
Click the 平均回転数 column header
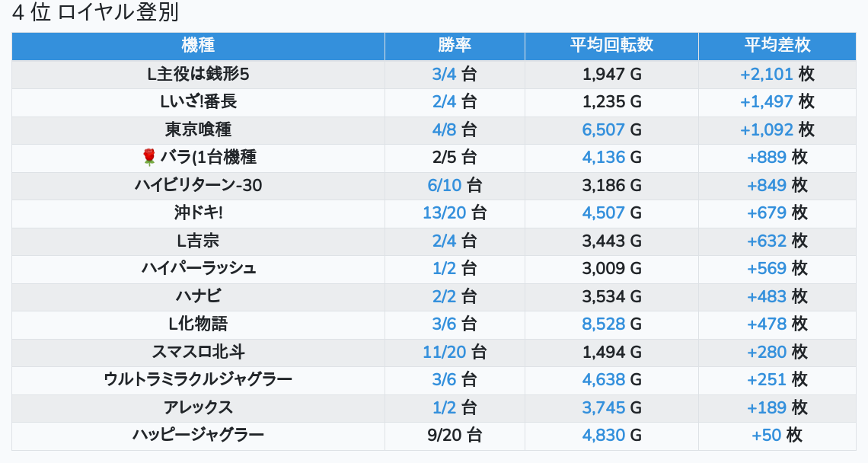pyautogui.click(x=611, y=46)
